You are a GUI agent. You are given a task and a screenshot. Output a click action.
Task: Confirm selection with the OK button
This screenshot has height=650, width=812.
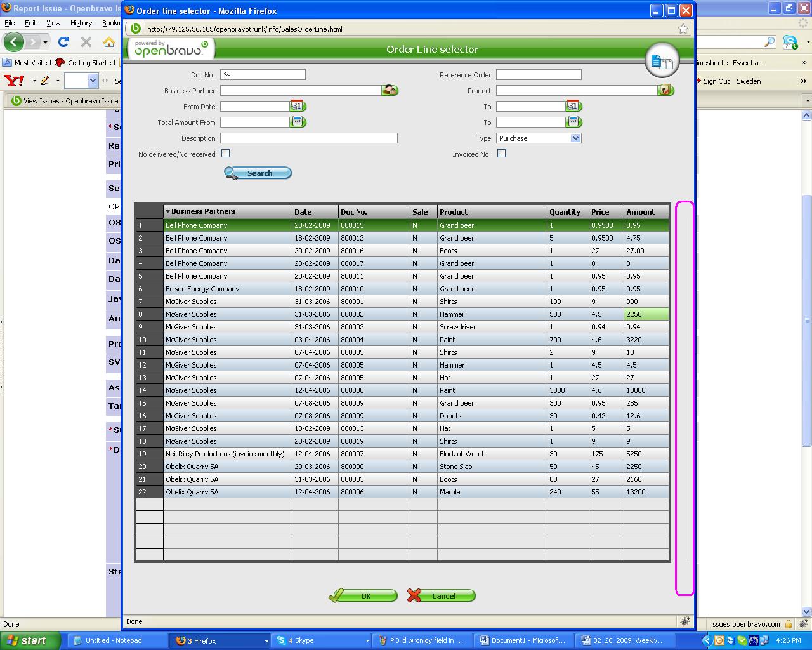click(363, 595)
